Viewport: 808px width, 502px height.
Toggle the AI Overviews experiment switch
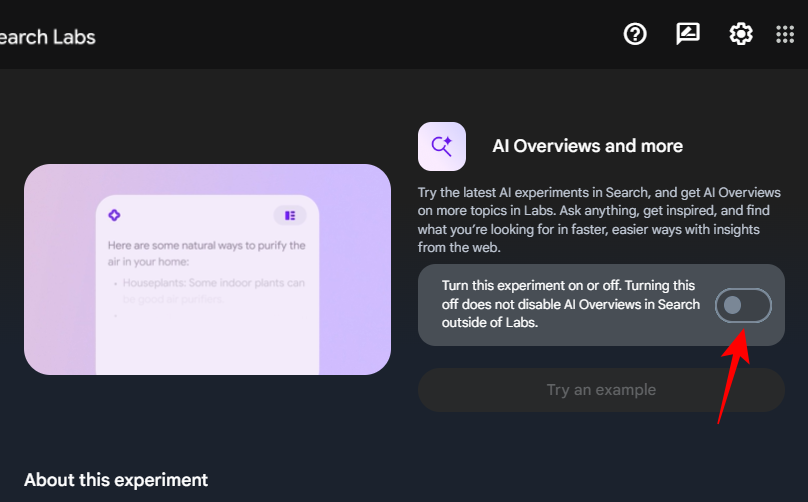point(743,305)
